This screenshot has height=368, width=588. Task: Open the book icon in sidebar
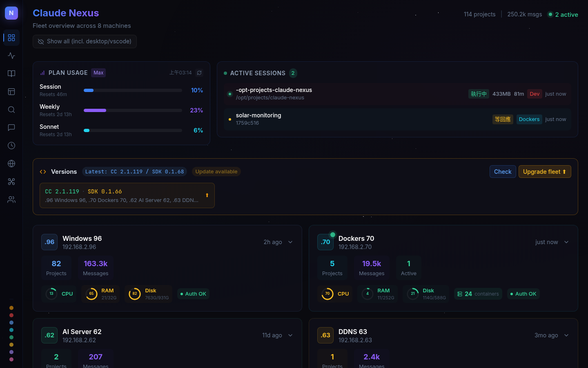(x=11, y=74)
